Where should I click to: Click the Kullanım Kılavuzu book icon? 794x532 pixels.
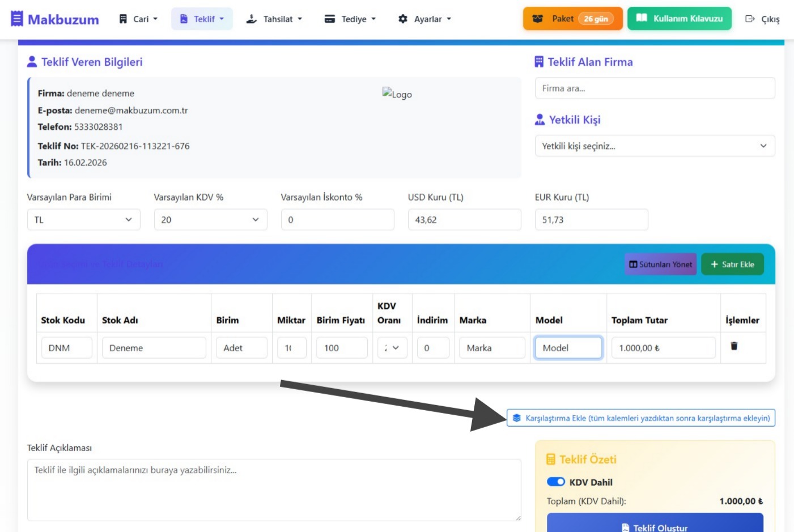point(642,18)
